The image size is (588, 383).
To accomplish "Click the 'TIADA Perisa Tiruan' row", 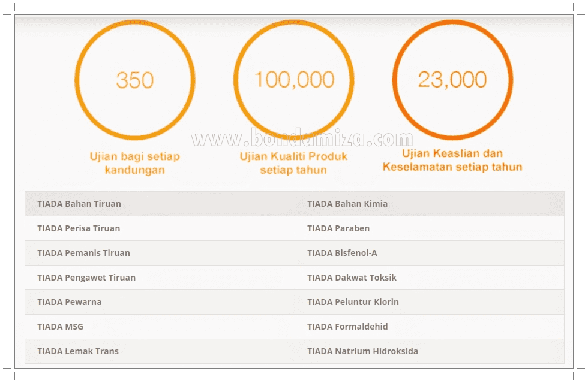I will click(79, 228).
